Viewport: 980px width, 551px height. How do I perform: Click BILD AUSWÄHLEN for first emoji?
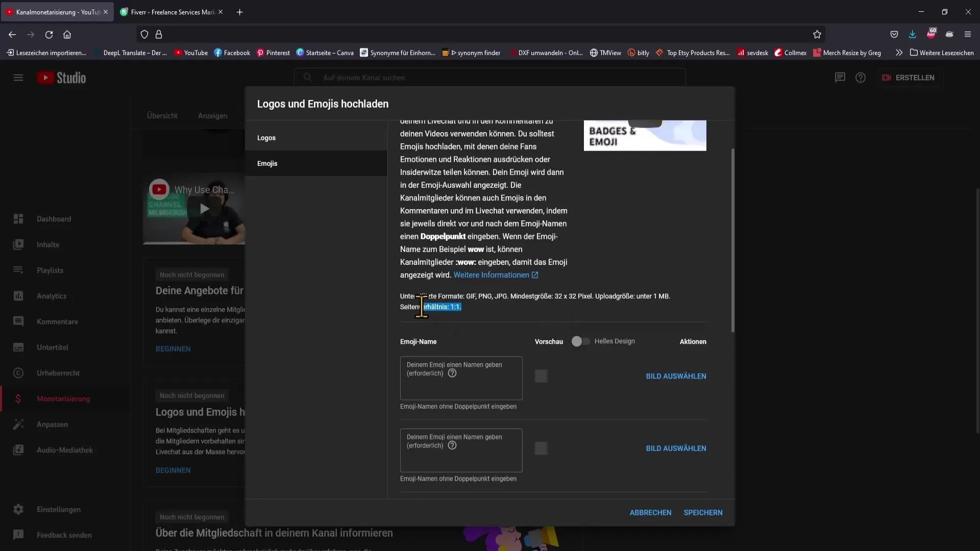tap(676, 375)
